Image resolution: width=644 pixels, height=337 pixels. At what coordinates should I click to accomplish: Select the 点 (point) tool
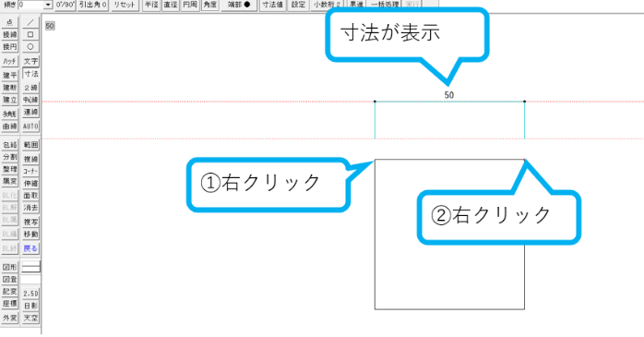[x=10, y=22]
